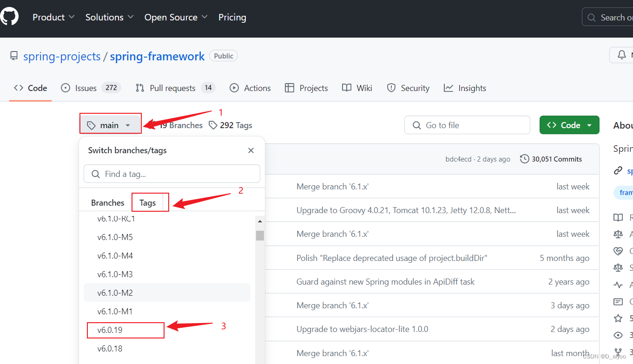The image size is (633, 364).
Task: Open the commit history clock icon
Action: 525,158
